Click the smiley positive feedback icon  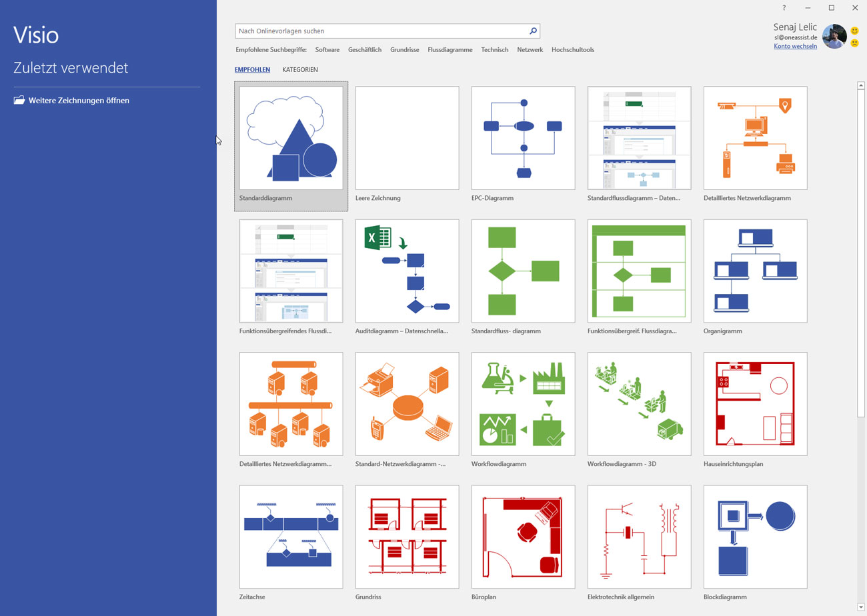(x=854, y=31)
